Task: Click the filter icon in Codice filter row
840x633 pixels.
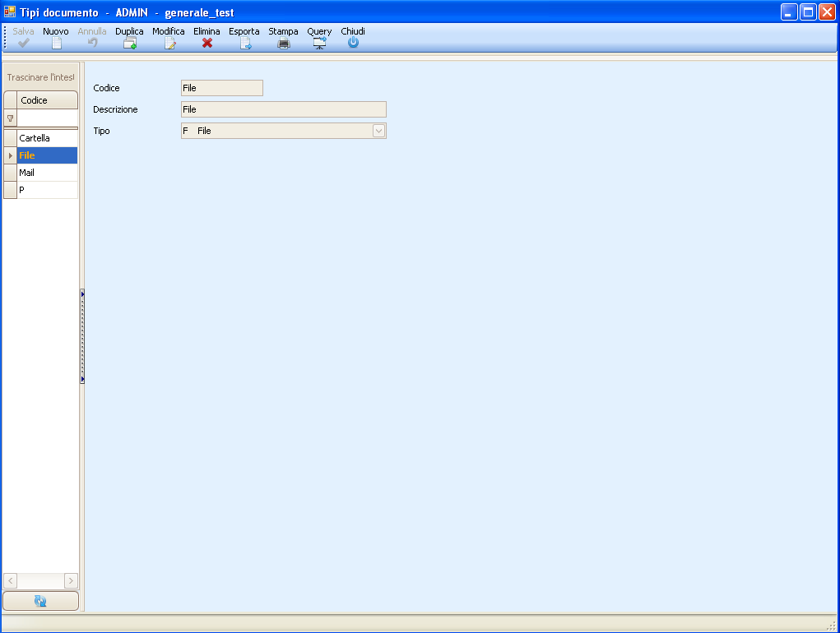Action: (x=10, y=118)
